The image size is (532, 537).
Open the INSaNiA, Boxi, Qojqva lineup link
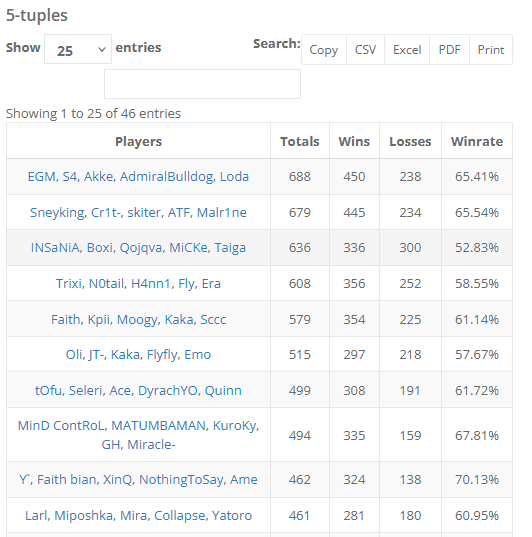(x=138, y=248)
